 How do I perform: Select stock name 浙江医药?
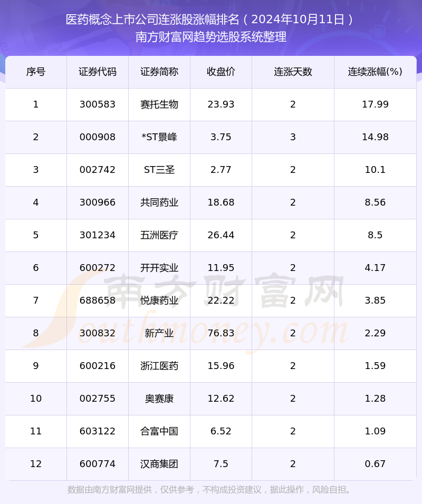159,366
